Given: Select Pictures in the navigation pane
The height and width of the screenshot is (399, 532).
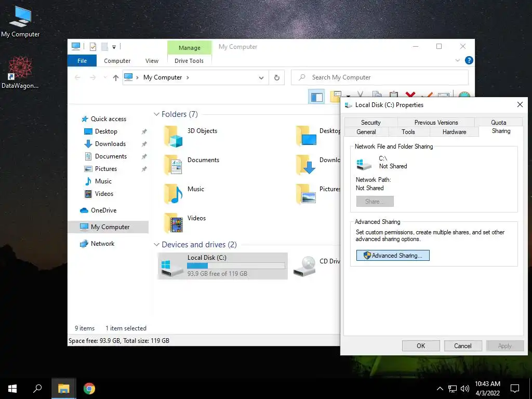Looking at the screenshot, I should point(105,169).
